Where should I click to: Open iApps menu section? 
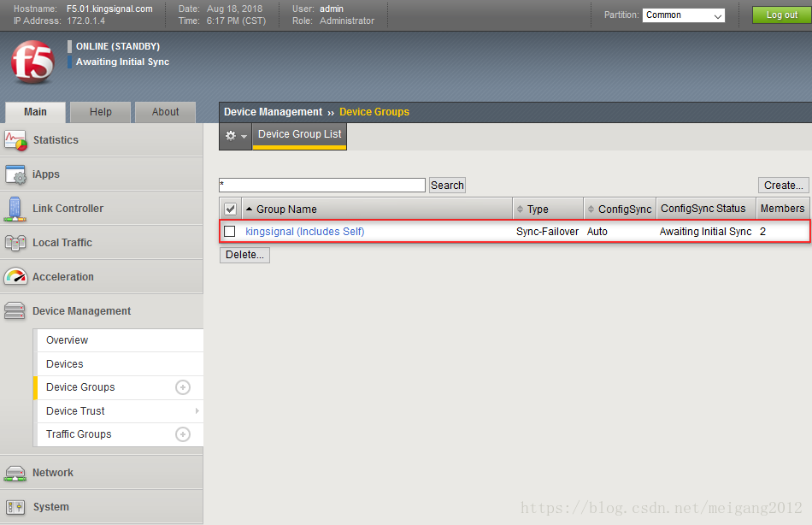pyautogui.click(x=102, y=174)
